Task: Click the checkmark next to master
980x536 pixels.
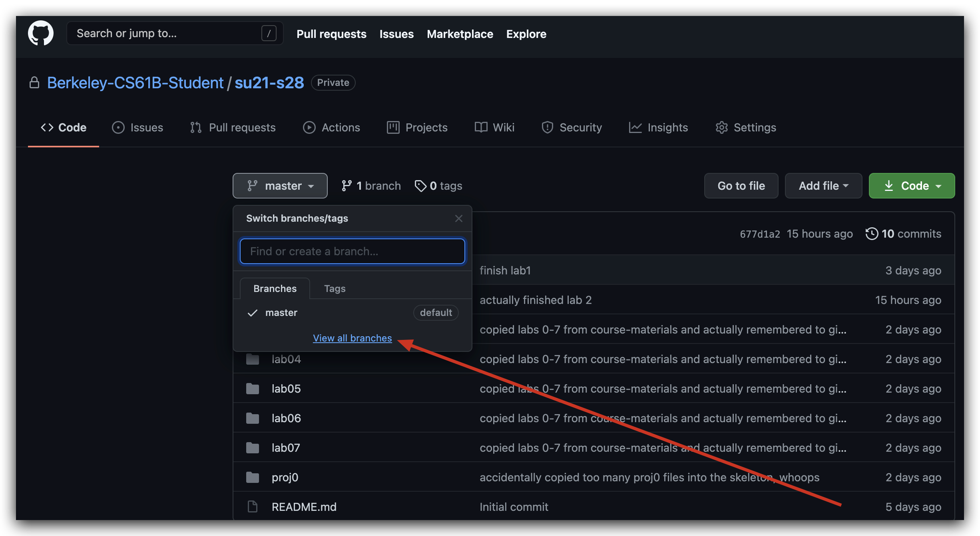Action: 253,313
